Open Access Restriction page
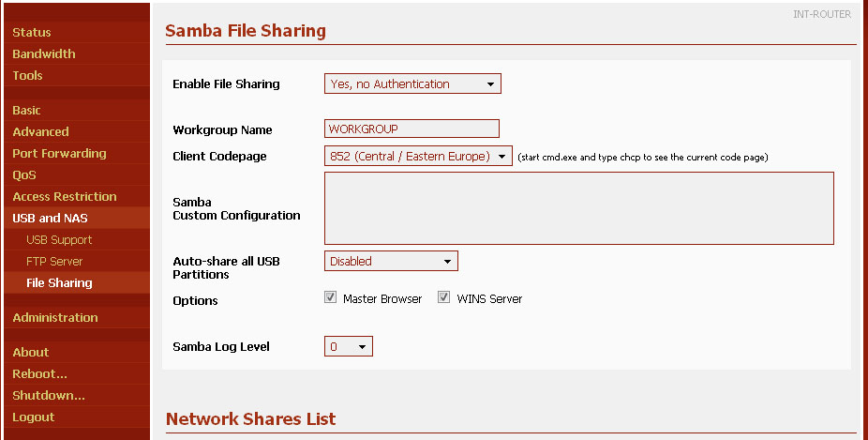This screenshot has width=868, height=440. click(77, 197)
